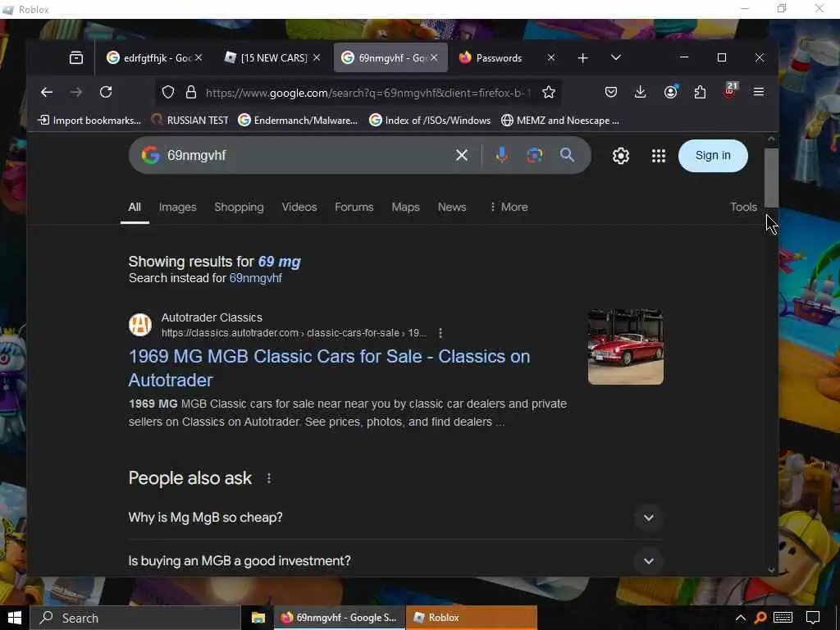Select the Images search tab
This screenshot has height=630, width=840.
(177, 208)
